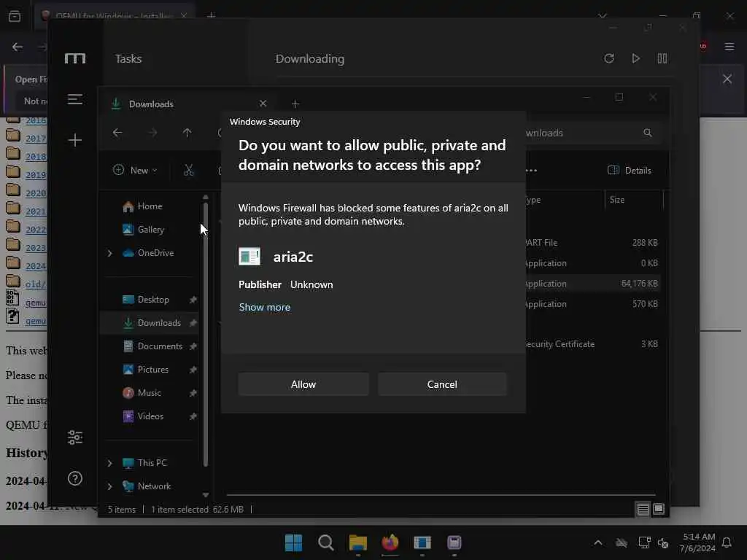Click the Motrix logo icon
Screen dimensions: 747x560
[x=75, y=58]
